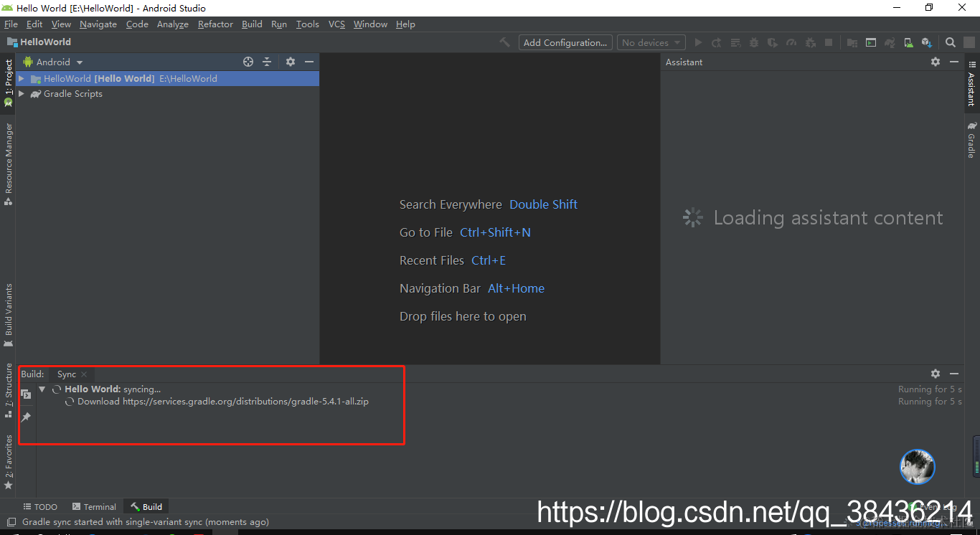Hide the Build tool window
Image resolution: width=980 pixels, height=535 pixels.
(954, 374)
